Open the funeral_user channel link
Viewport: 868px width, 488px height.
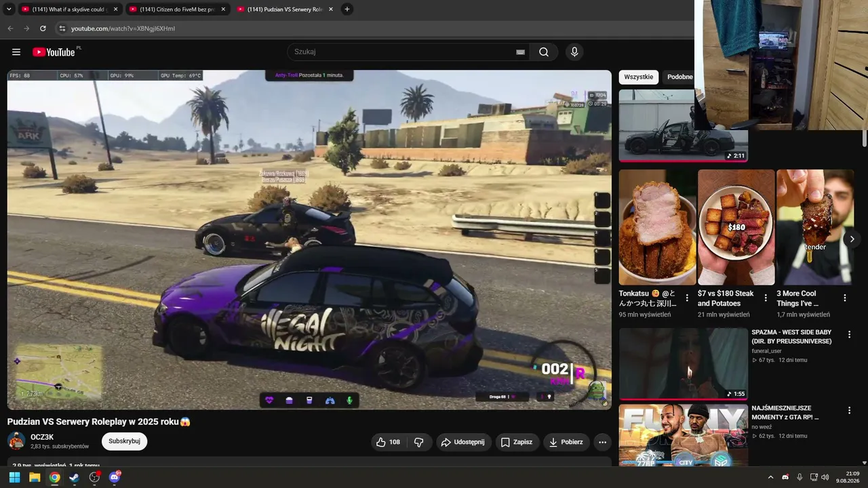point(766,351)
